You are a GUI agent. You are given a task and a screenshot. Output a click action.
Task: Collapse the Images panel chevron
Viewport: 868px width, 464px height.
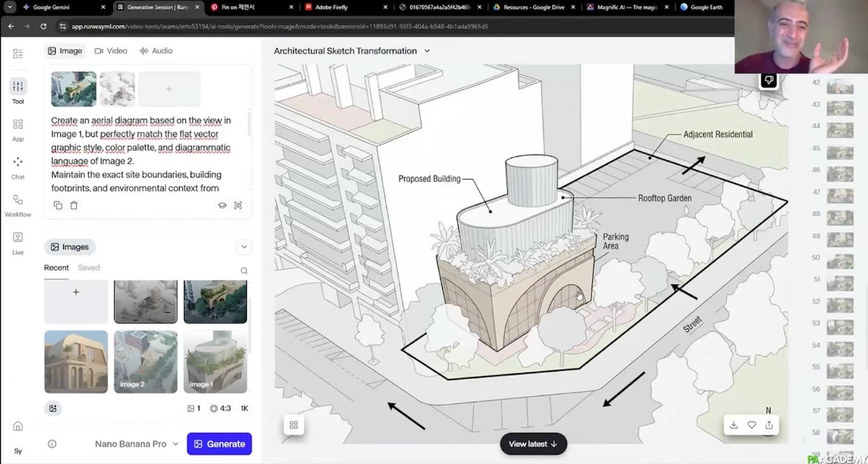point(244,247)
